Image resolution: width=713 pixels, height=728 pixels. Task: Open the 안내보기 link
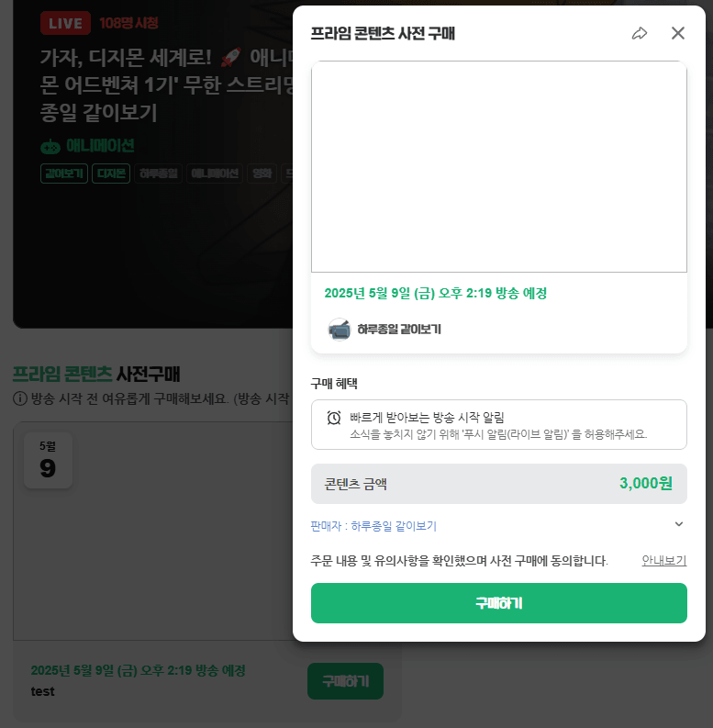tap(663, 560)
